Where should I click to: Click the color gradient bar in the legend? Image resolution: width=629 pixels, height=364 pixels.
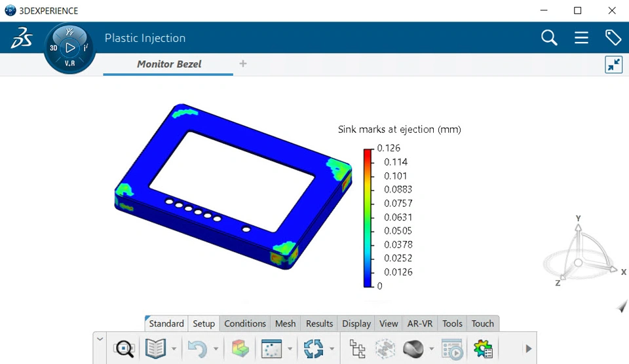368,217
